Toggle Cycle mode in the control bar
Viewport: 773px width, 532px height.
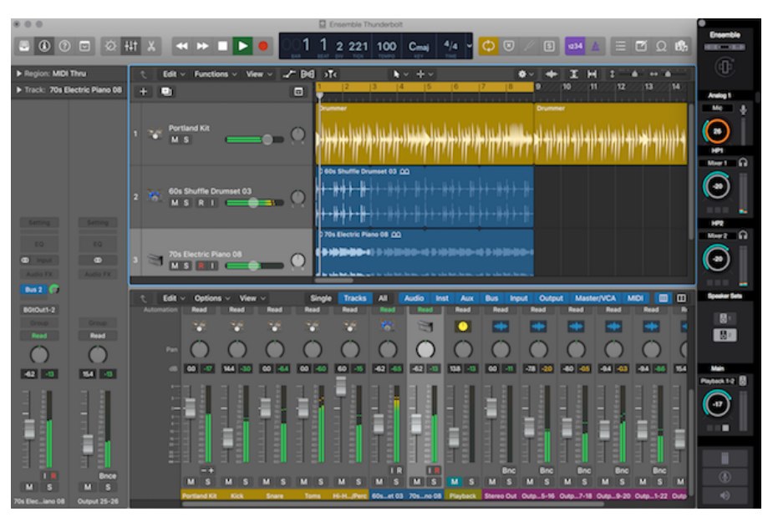point(488,46)
